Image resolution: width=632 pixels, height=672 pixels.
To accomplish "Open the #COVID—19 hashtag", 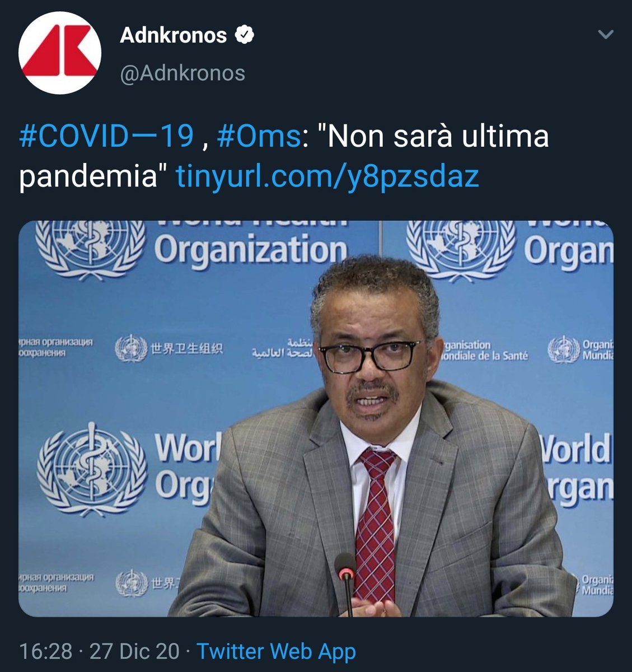I will (106, 137).
